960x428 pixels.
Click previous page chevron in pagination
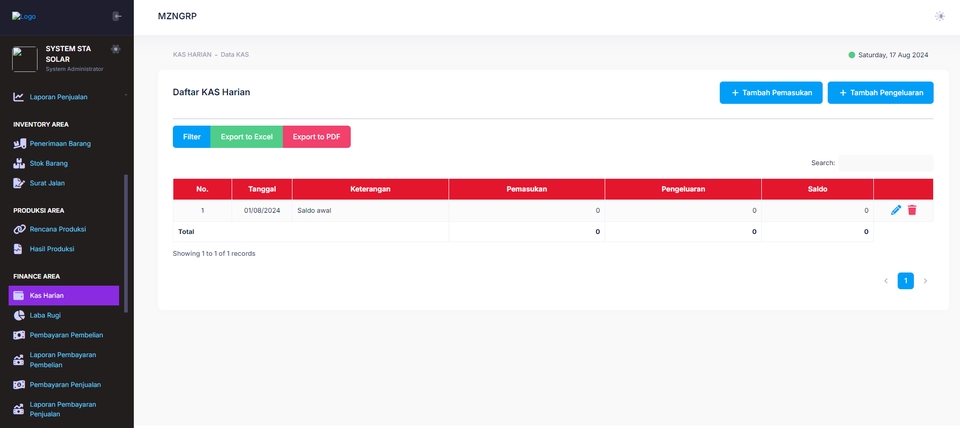[x=886, y=281]
